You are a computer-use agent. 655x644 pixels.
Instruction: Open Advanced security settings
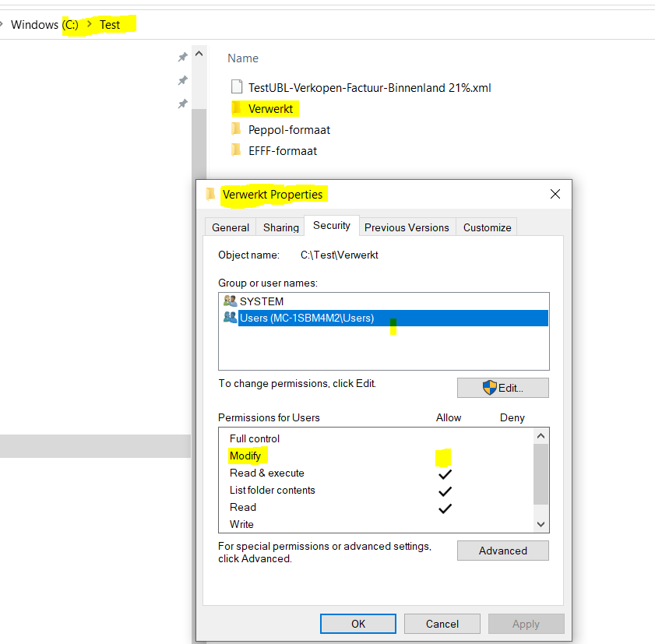502,551
